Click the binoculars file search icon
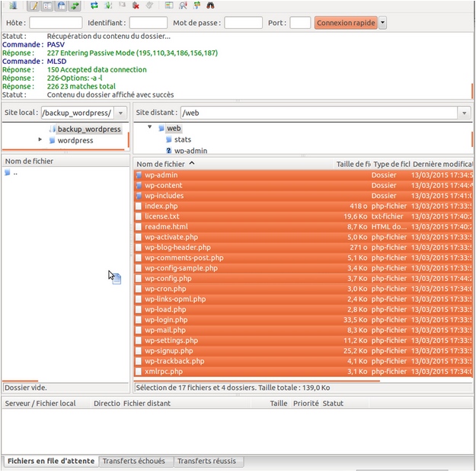 click(210, 5)
